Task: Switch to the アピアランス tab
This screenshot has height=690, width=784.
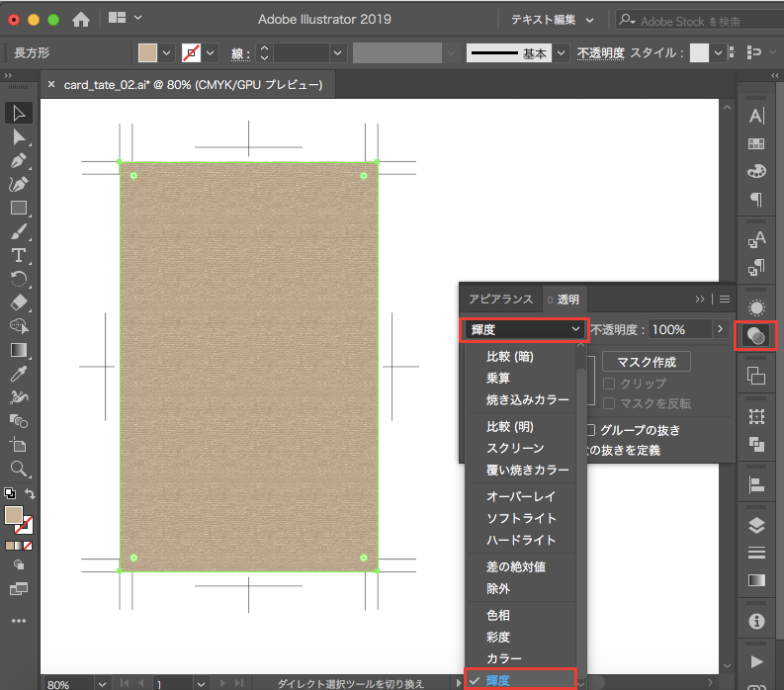Action: coord(500,300)
